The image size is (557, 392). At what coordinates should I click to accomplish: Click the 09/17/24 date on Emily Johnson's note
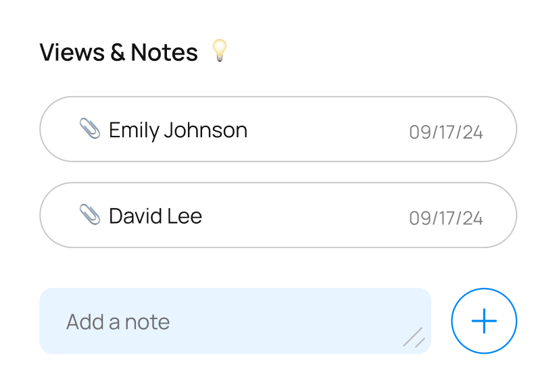click(x=445, y=132)
